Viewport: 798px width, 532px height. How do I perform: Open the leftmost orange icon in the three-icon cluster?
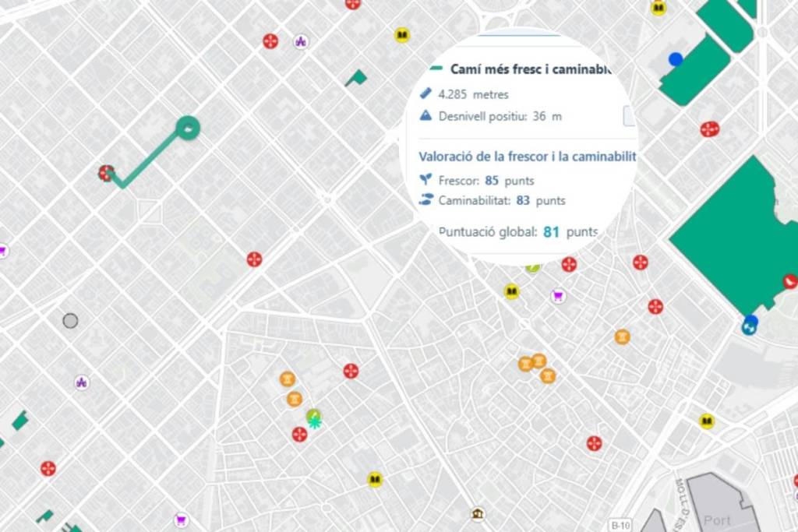click(x=526, y=365)
